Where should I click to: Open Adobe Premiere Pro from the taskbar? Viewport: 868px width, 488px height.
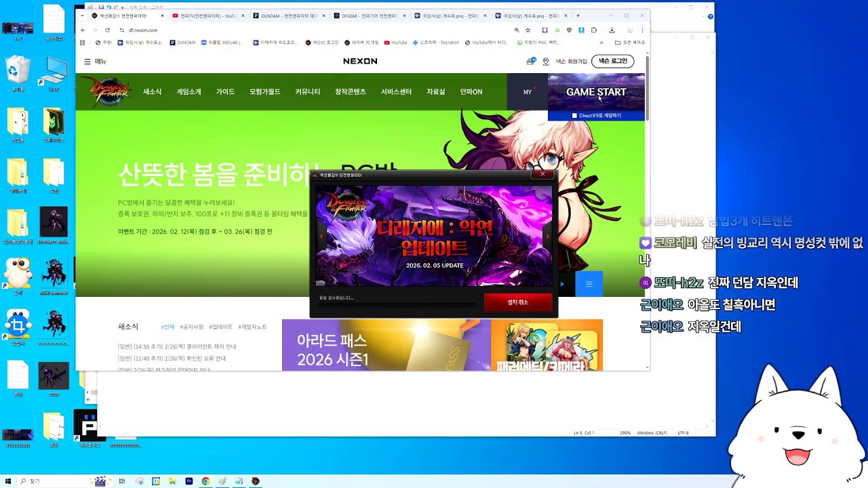(189, 481)
